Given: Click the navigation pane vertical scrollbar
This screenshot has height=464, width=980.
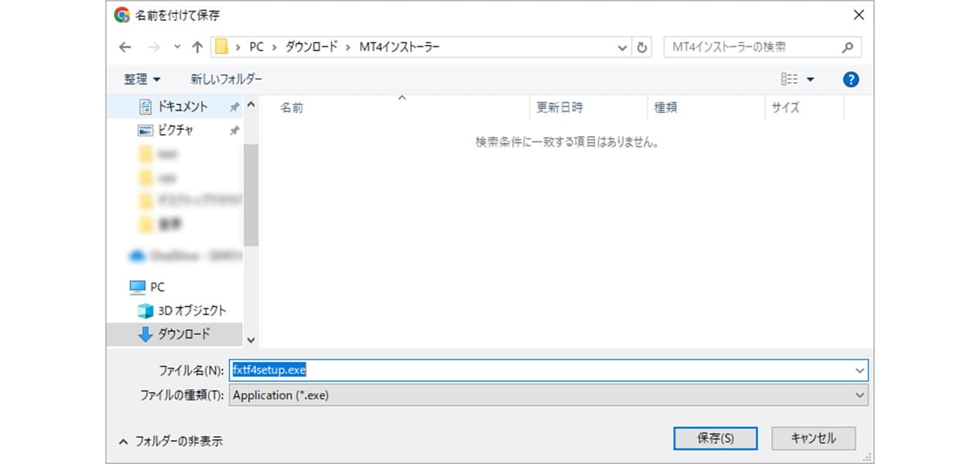Looking at the screenshot, I should [251, 193].
